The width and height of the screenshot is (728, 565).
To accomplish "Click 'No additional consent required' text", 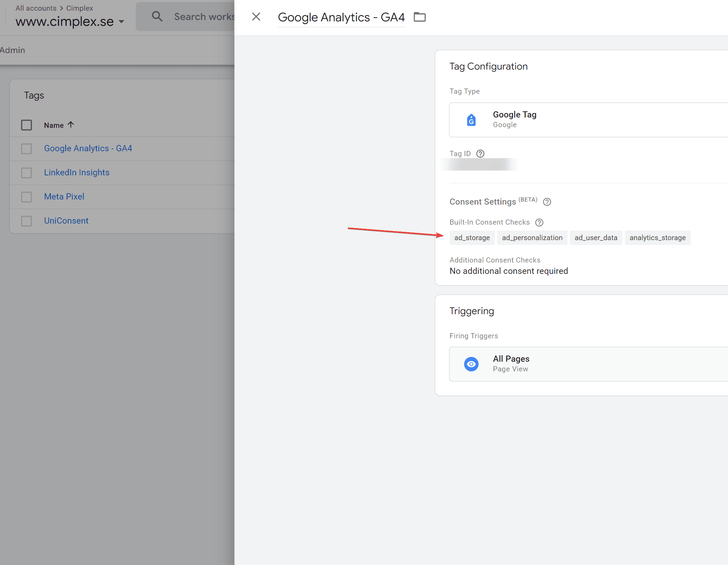I will [x=509, y=271].
